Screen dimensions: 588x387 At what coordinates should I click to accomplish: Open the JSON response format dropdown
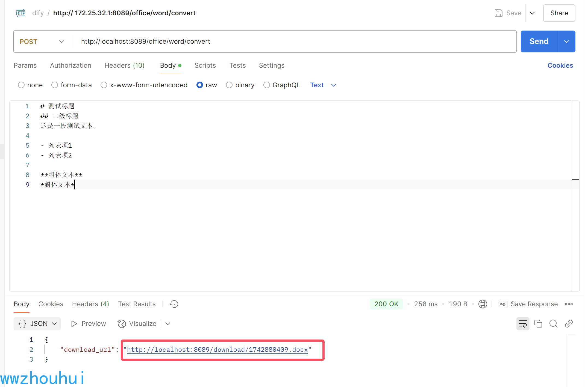pyautogui.click(x=37, y=324)
